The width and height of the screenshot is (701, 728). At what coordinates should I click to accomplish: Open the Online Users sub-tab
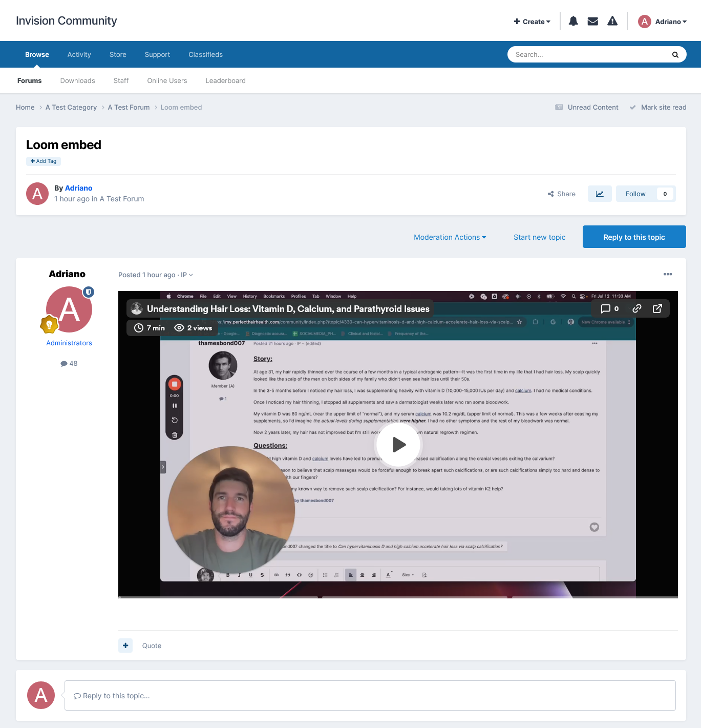coord(167,80)
